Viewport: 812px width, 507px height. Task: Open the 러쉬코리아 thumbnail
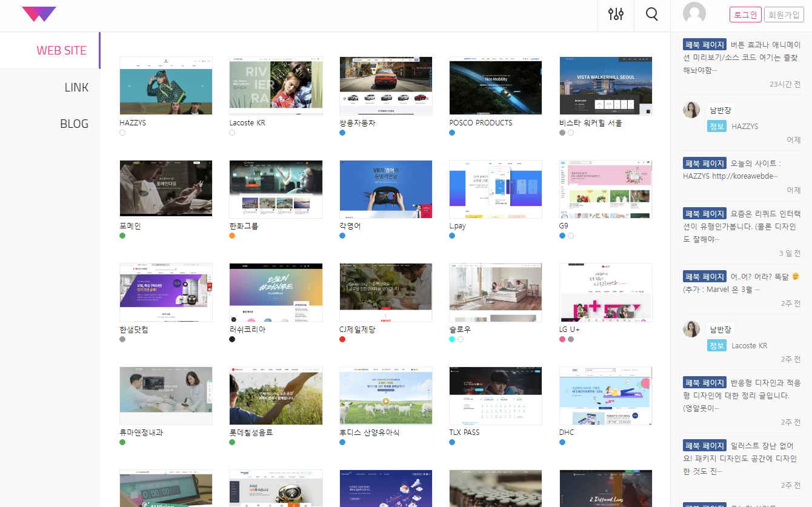[x=276, y=293]
